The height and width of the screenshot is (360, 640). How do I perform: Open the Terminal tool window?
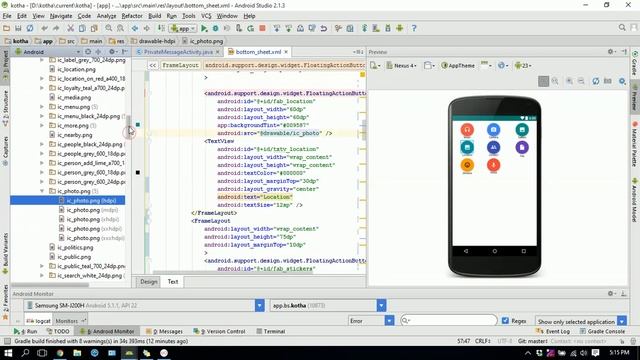coord(270,331)
